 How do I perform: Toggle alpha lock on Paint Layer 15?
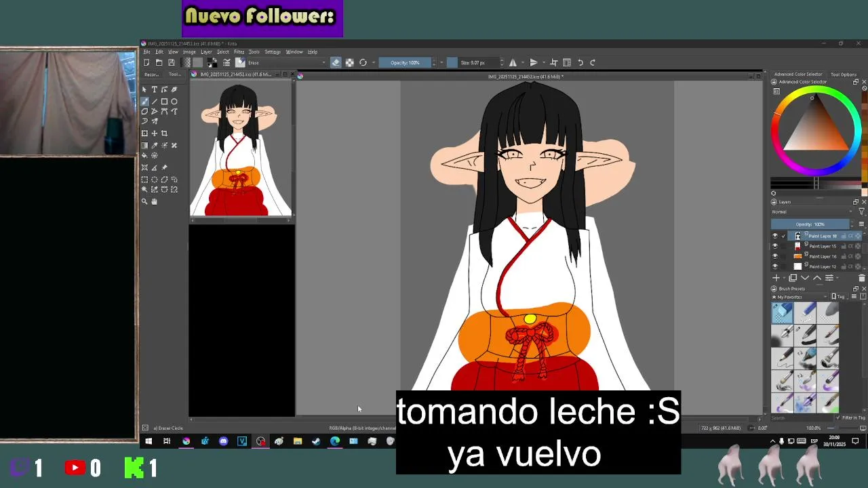(850, 246)
